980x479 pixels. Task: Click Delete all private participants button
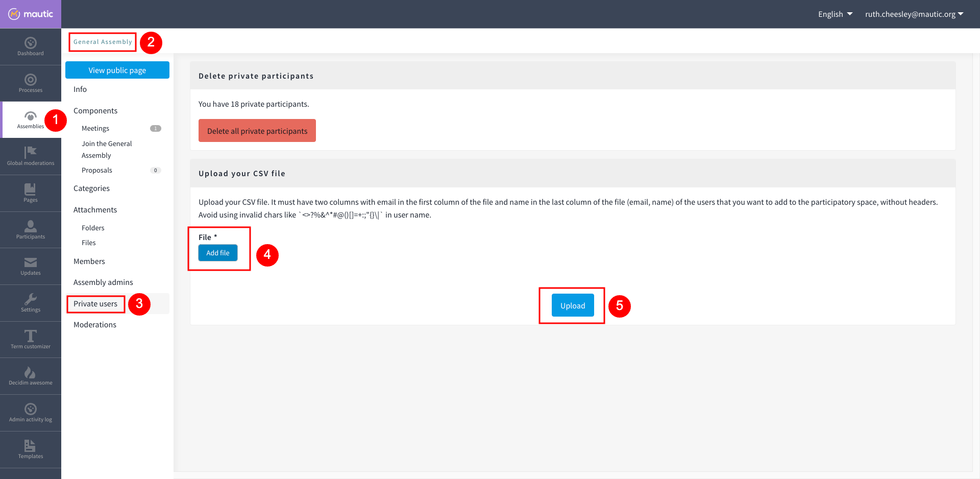pos(257,131)
